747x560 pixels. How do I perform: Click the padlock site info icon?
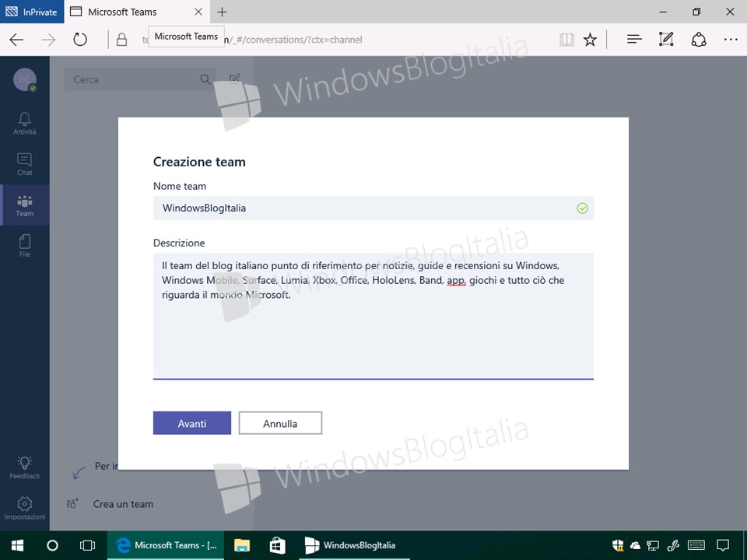[122, 40]
